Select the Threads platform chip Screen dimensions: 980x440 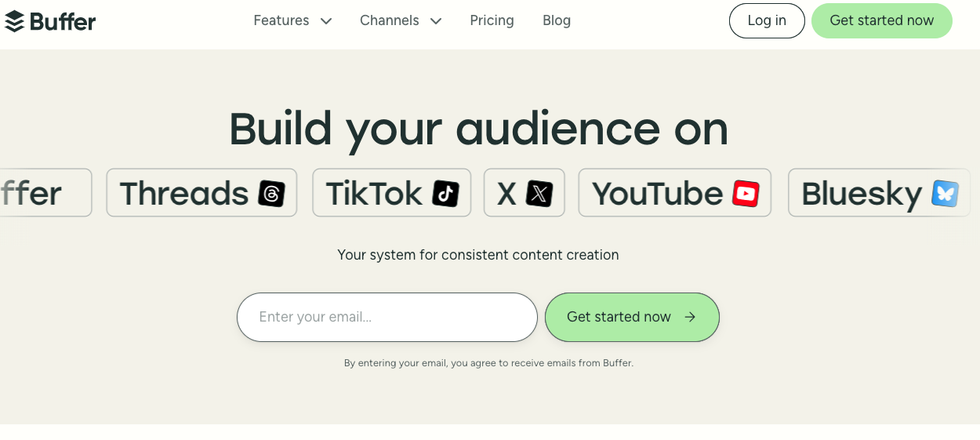click(x=201, y=193)
